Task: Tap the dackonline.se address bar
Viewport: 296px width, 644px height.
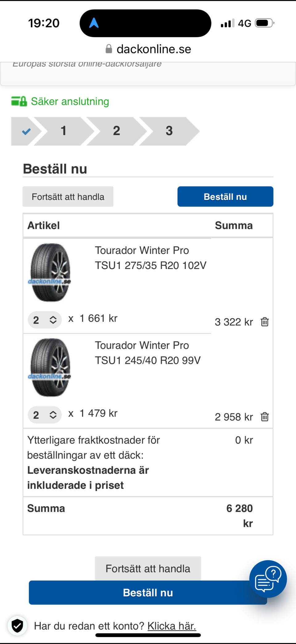Action: pyautogui.click(x=148, y=49)
